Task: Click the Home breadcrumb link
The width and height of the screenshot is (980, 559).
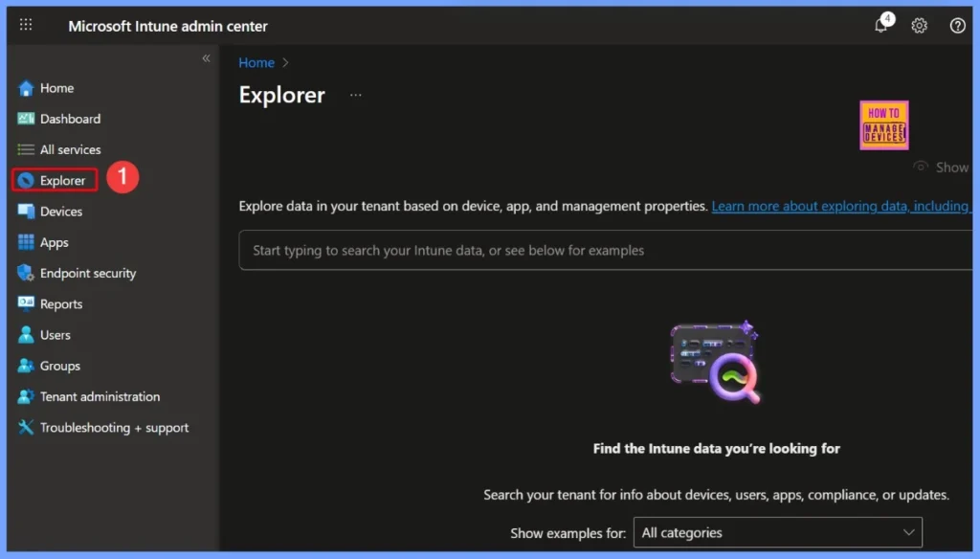Action: (256, 62)
